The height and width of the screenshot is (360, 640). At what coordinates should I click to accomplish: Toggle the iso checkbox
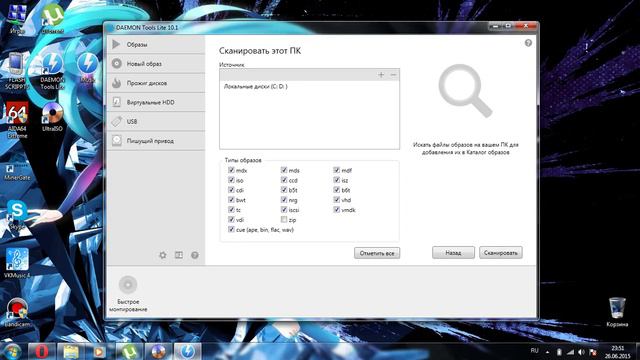(x=231, y=180)
